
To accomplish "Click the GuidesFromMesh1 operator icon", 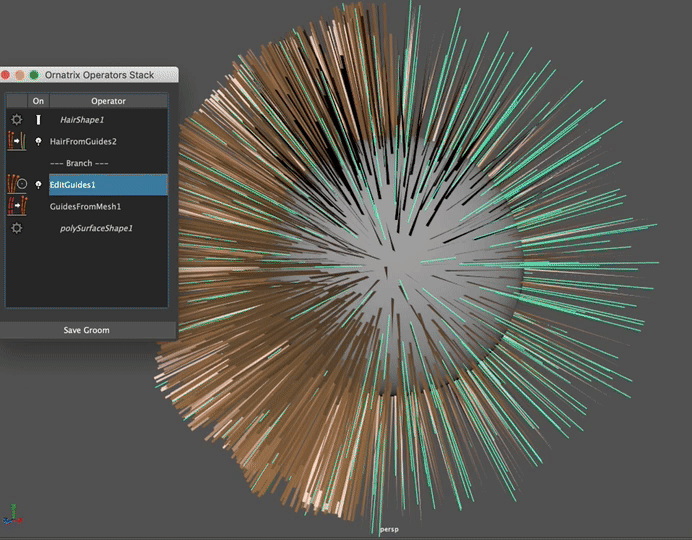I will [x=17, y=206].
